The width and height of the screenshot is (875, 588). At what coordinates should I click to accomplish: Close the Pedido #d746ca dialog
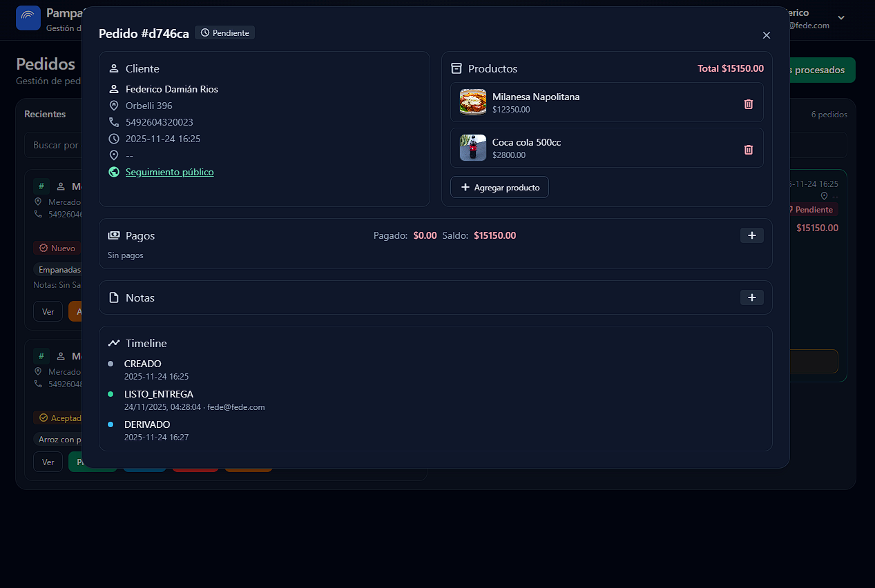pos(766,35)
